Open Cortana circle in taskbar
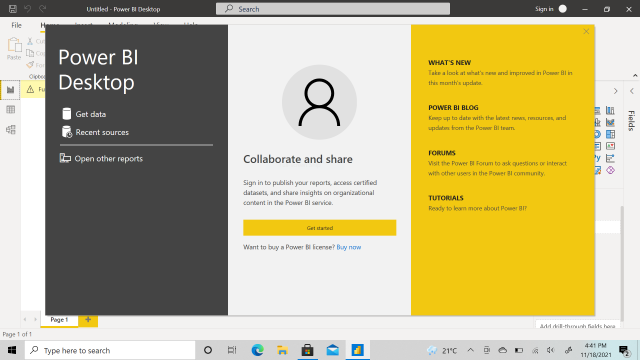Screen dimensions: 640x360 tap(208, 350)
